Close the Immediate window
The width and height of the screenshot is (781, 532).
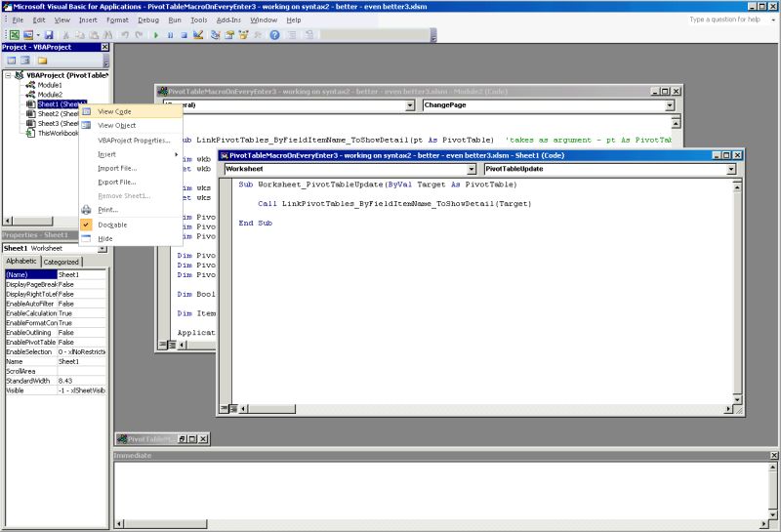774,455
